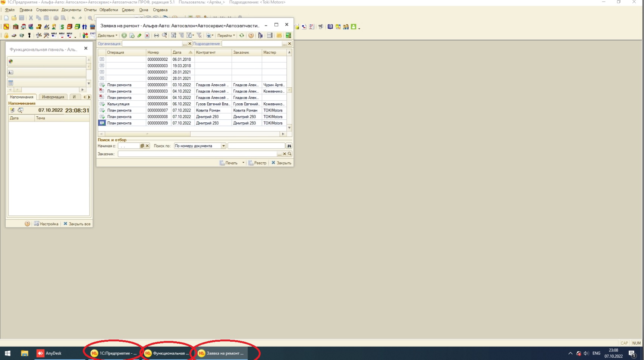Click the Номер column header
Screen dimensions: 644x360
point(158,53)
